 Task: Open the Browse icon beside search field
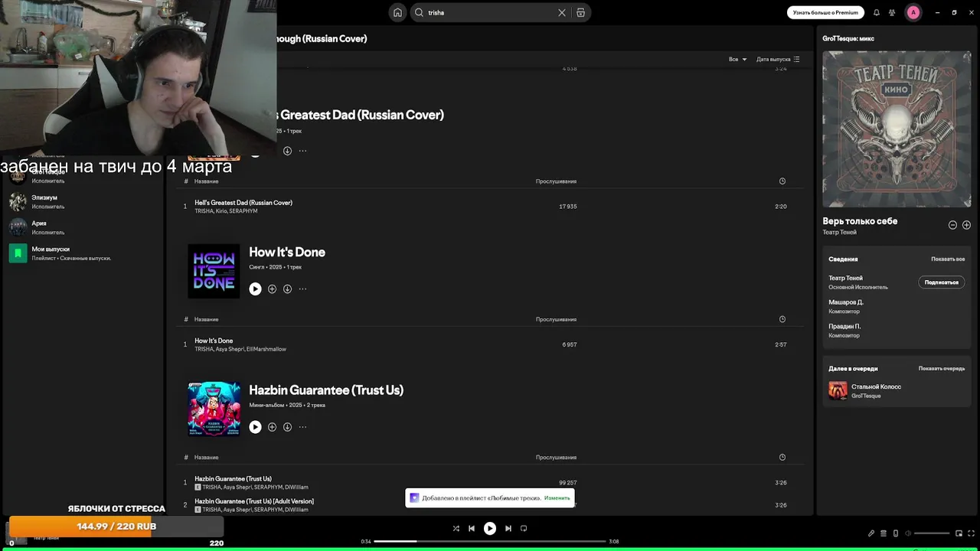tap(580, 12)
